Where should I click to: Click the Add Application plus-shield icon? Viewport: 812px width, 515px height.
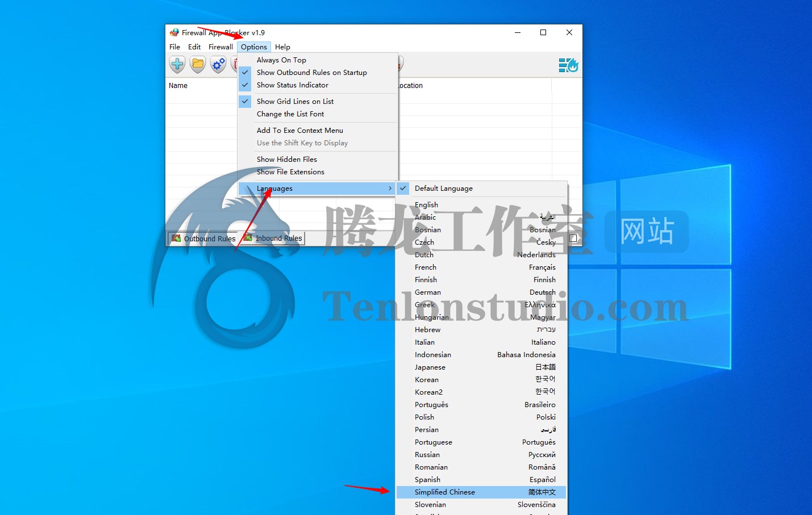click(x=177, y=65)
